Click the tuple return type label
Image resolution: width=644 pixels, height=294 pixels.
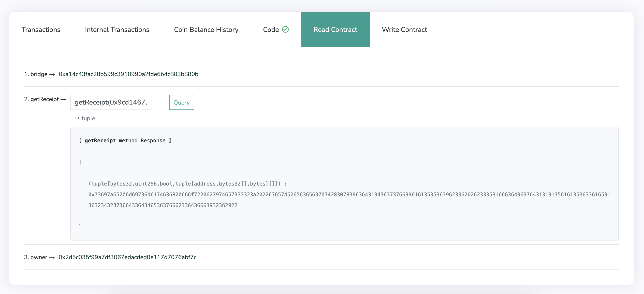tap(88, 118)
